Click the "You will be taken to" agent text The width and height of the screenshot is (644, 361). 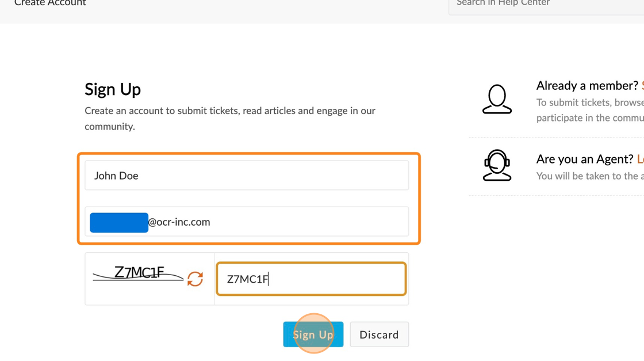[589, 176]
